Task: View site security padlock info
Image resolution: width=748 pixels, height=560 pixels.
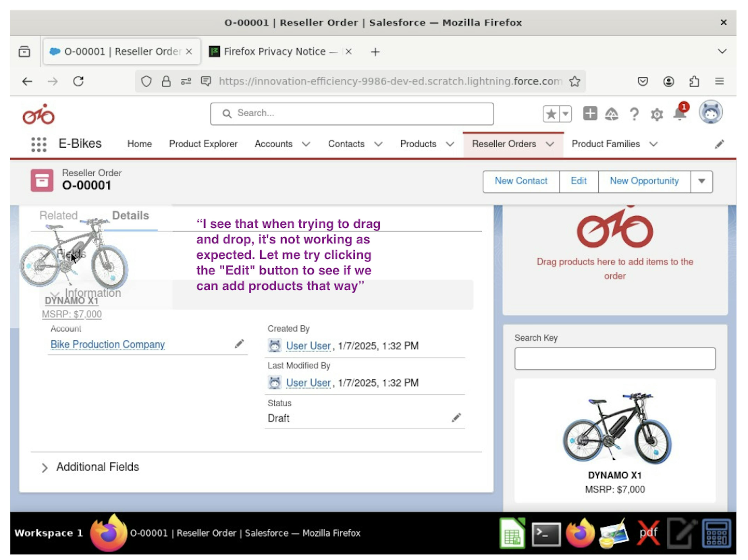Action: (x=166, y=81)
